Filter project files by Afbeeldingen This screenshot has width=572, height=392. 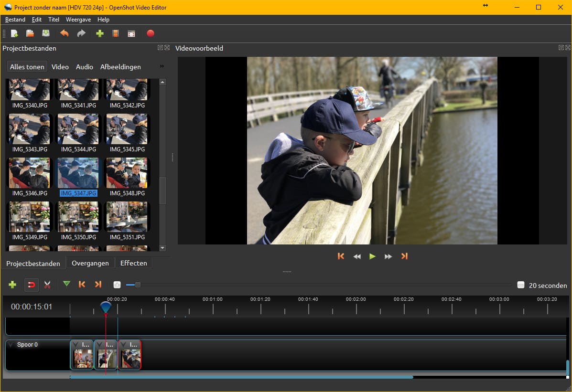120,67
